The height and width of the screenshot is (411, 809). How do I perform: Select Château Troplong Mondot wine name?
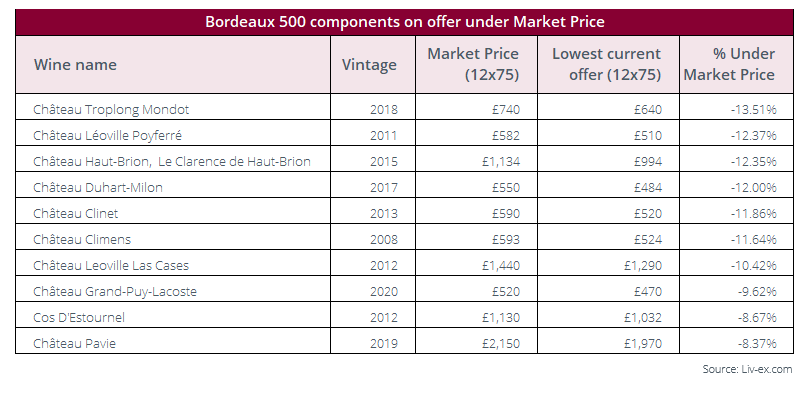[111, 109]
